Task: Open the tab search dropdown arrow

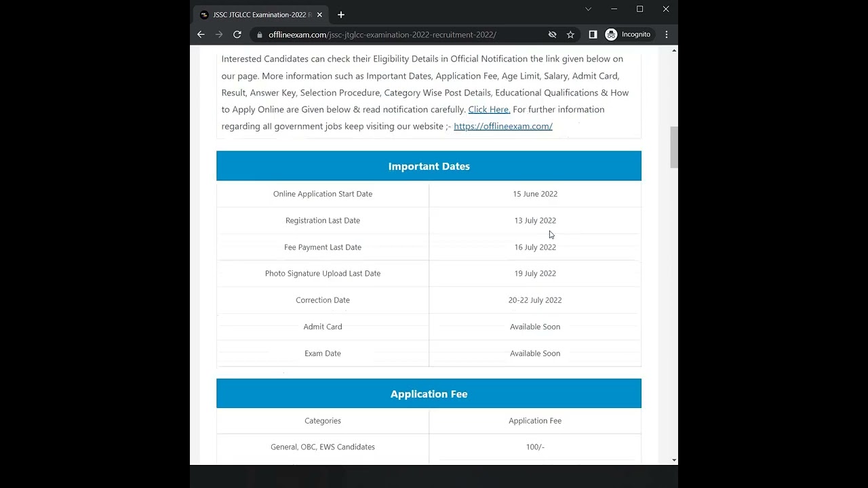Action: click(x=588, y=9)
